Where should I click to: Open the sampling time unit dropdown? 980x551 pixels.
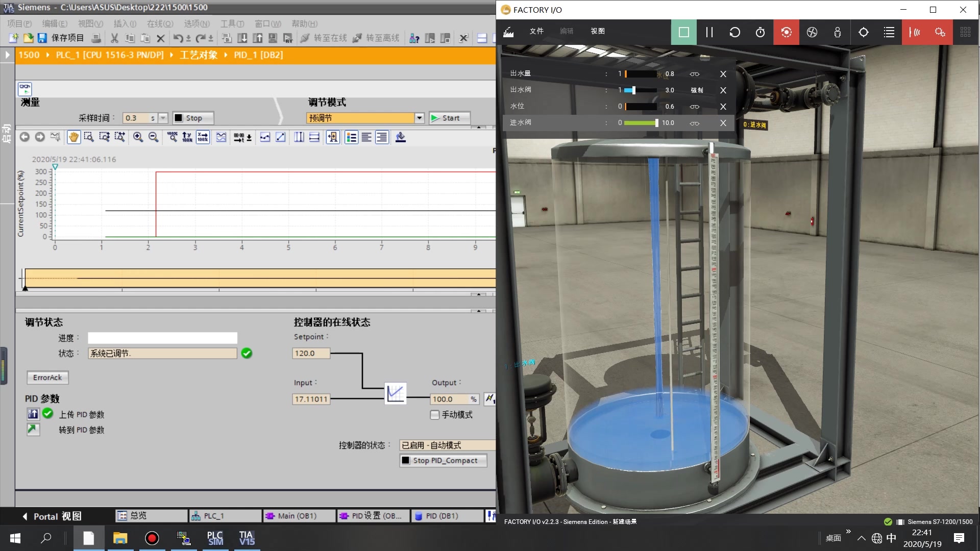[163, 118]
